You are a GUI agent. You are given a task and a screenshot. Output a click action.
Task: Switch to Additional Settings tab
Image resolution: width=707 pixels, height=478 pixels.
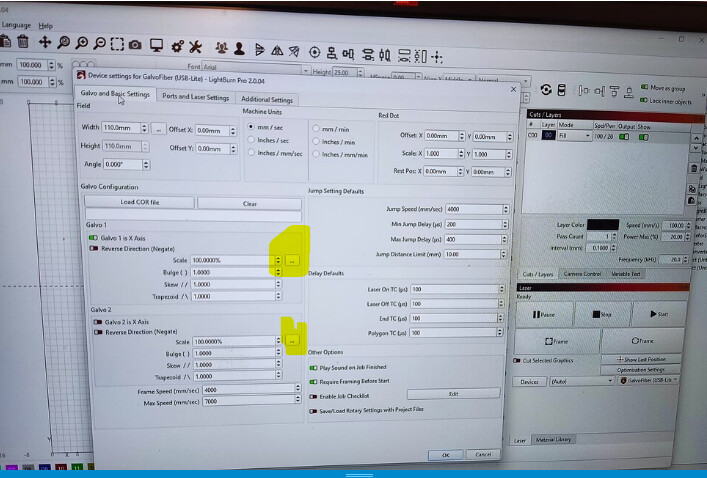(x=267, y=99)
